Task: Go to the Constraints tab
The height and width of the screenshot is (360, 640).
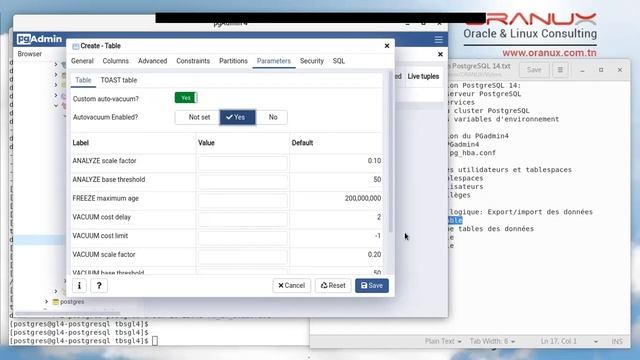Action: pyautogui.click(x=193, y=61)
